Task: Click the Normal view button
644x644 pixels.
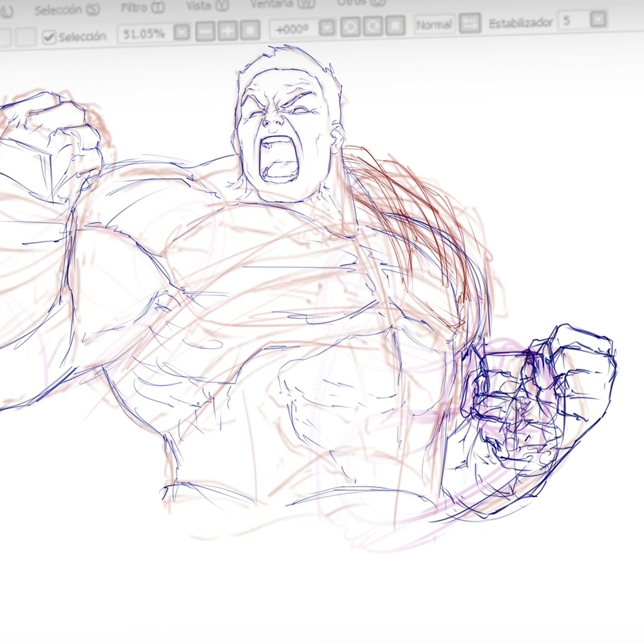Action: click(x=434, y=24)
